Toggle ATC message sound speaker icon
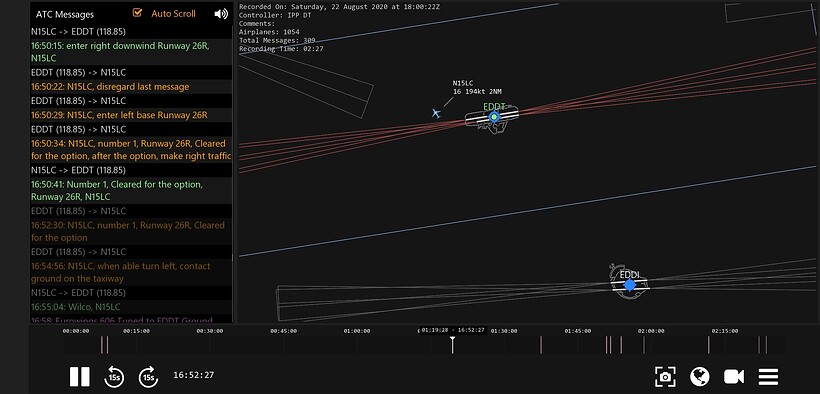Screen dimensions: 820x394 click(221, 14)
